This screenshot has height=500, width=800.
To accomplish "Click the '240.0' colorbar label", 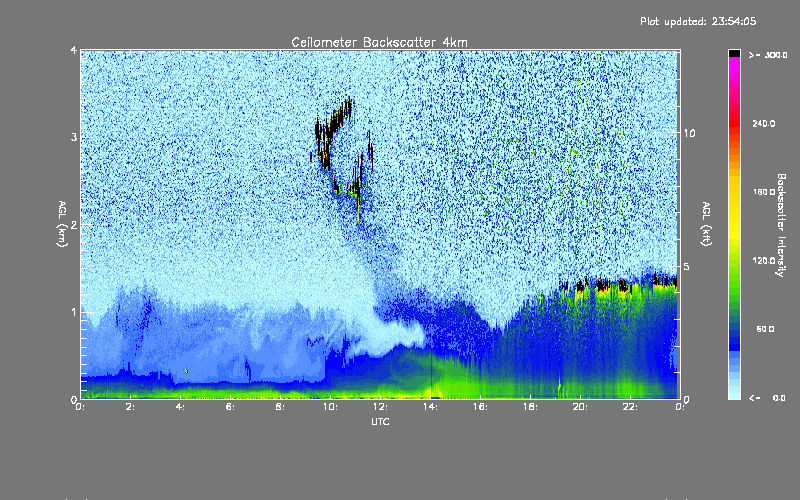I will point(764,123).
